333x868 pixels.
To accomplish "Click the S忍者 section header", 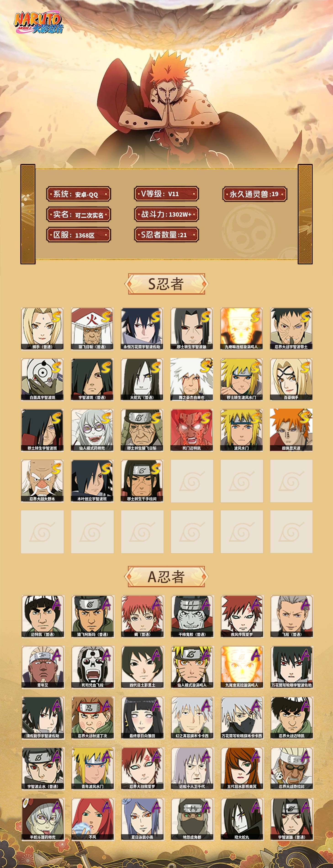I will pos(166,284).
